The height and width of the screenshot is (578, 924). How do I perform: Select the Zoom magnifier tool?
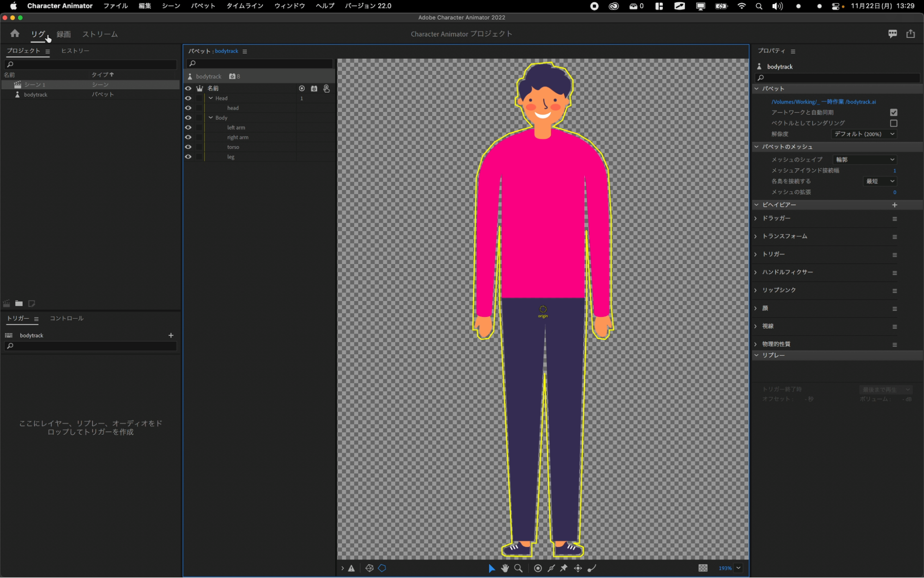518,568
